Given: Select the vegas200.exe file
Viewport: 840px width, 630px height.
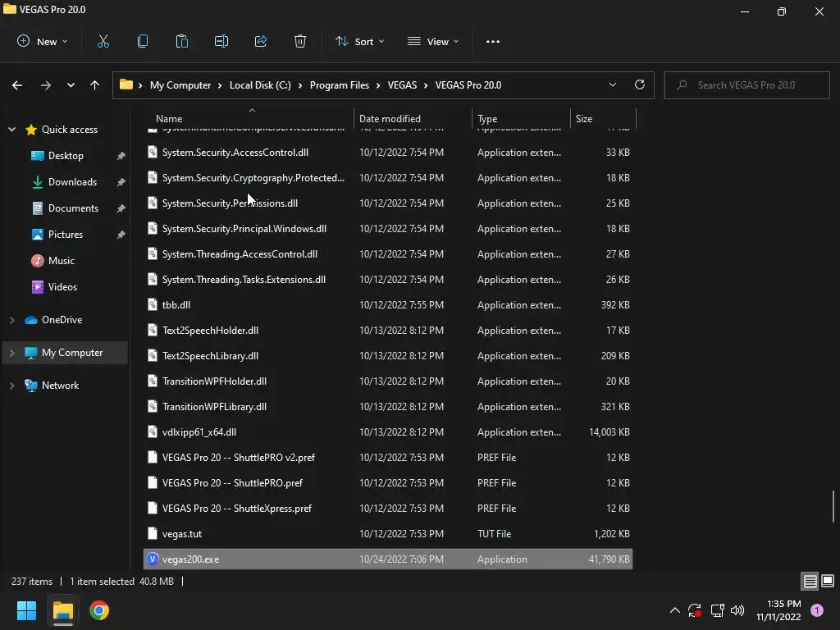Looking at the screenshot, I should 388,559.
